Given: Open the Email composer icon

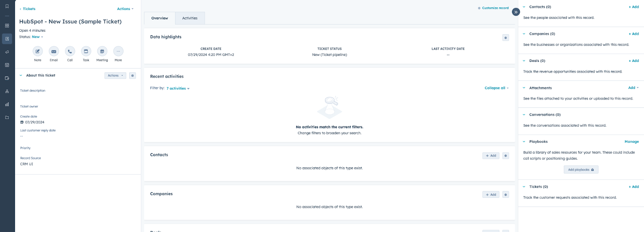Looking at the screenshot, I should tap(54, 51).
